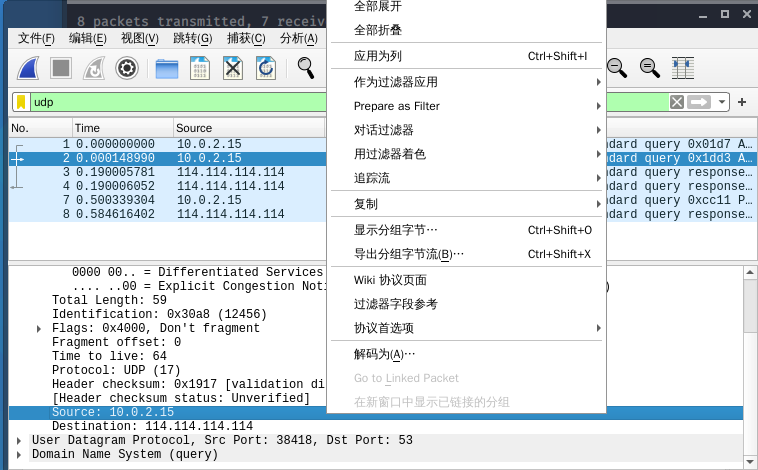758x470 pixels.
Task: Save the capture file via binary-page icon
Action: coord(200,68)
